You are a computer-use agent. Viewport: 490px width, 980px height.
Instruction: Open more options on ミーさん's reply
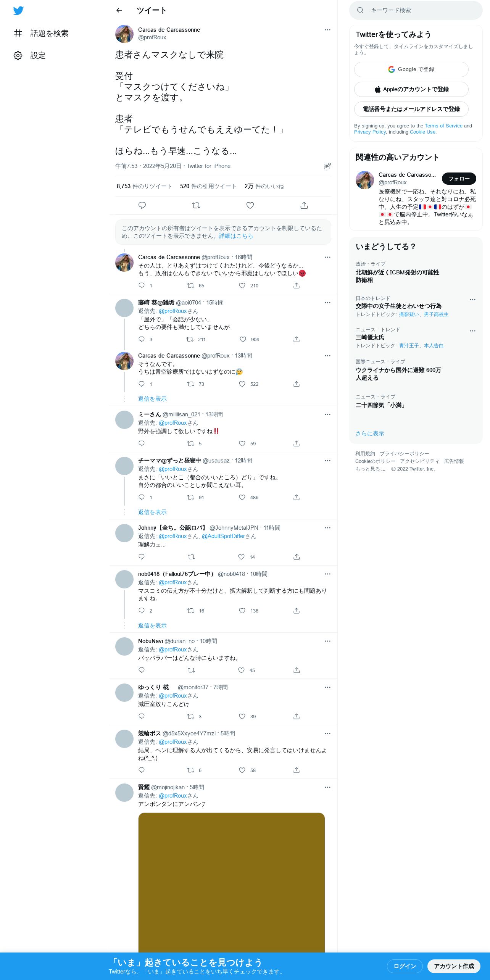(327, 414)
